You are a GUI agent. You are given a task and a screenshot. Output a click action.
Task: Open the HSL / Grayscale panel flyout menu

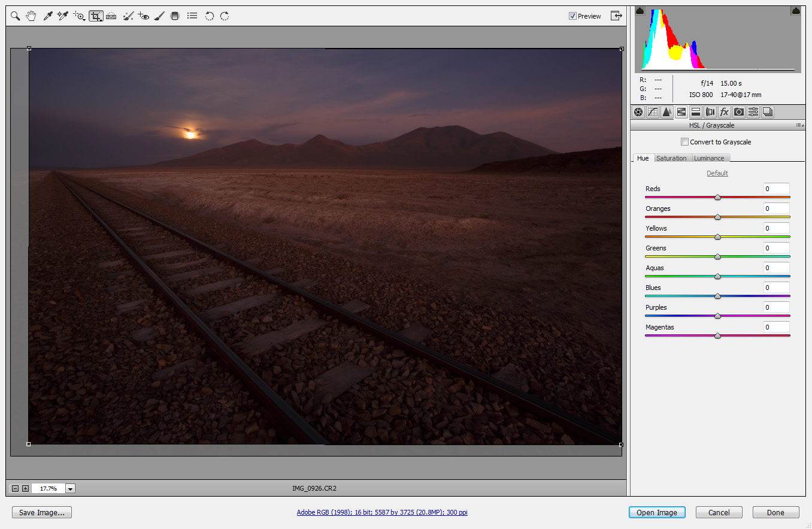(799, 125)
